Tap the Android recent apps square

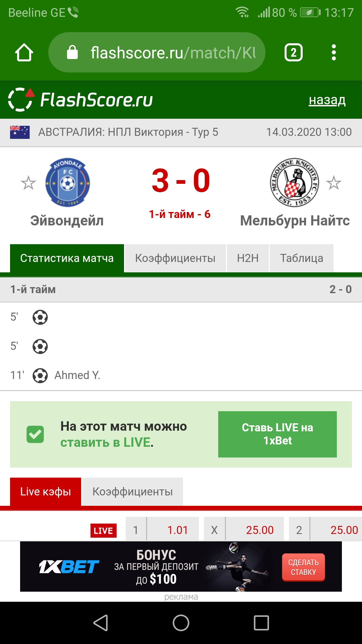pyautogui.click(x=261, y=623)
